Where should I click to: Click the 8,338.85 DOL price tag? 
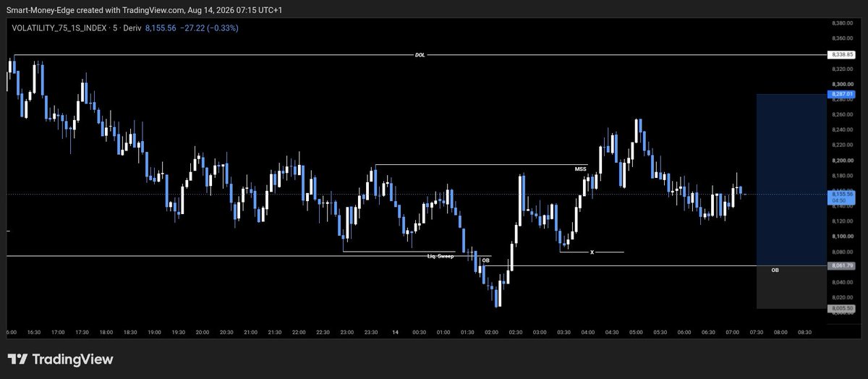[x=843, y=55]
